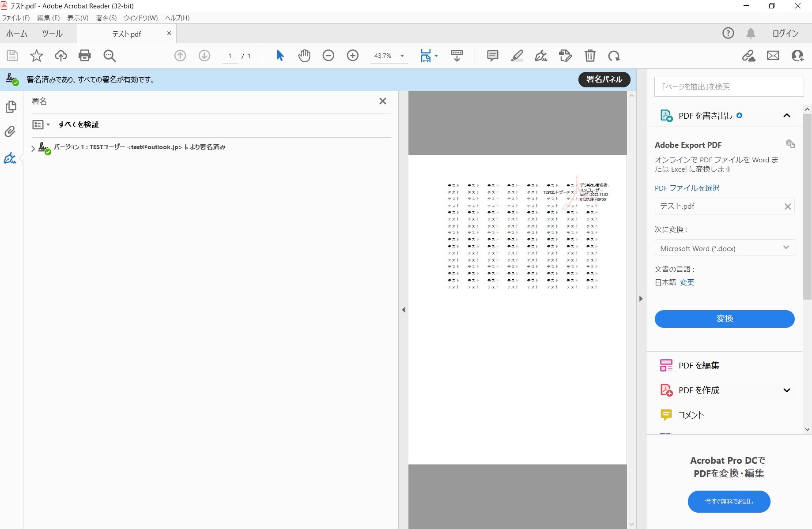The image size is (812, 529).
Task: Click the notifications bell icon
Action: [751, 33]
